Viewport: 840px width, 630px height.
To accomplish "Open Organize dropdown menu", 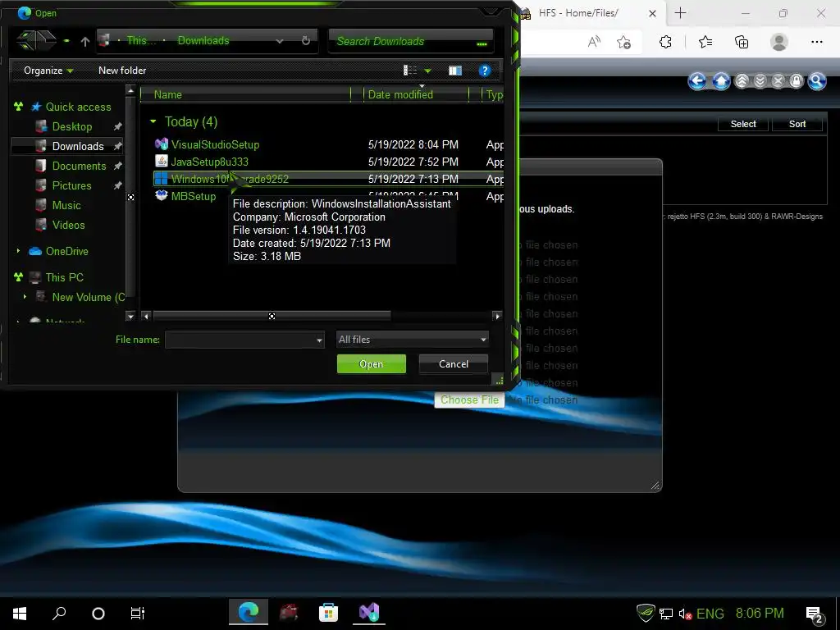I will [x=48, y=71].
